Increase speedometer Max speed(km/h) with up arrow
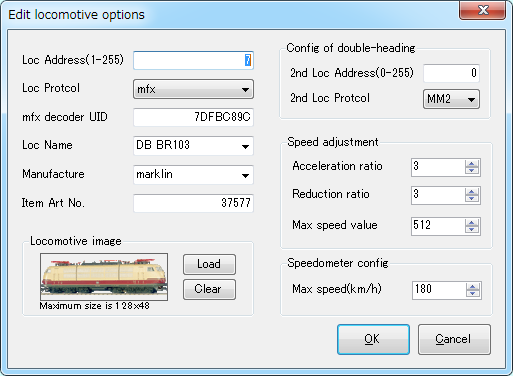The height and width of the screenshot is (376, 513). click(x=472, y=287)
